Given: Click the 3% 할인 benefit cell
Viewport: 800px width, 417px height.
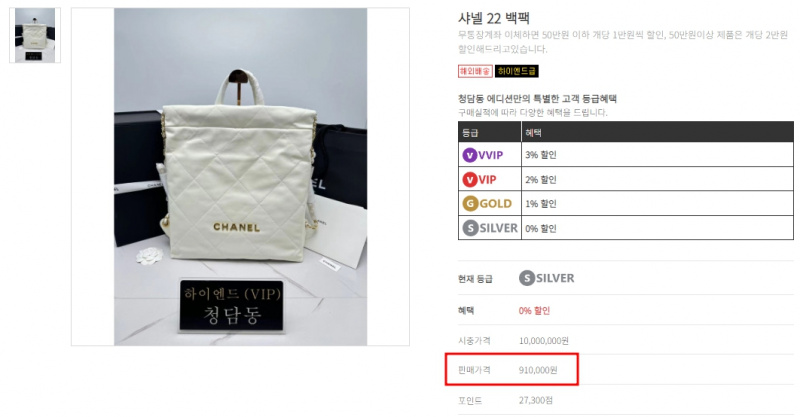Looking at the screenshot, I should point(657,155).
